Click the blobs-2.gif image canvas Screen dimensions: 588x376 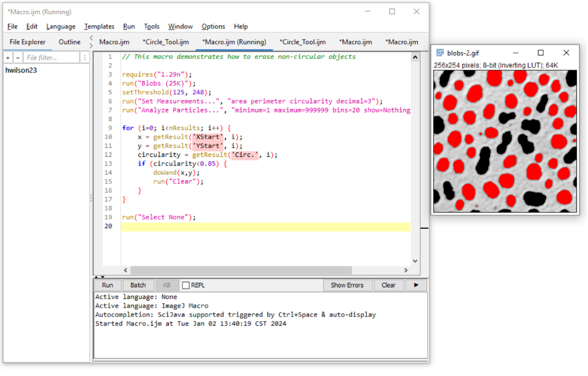tap(505, 141)
